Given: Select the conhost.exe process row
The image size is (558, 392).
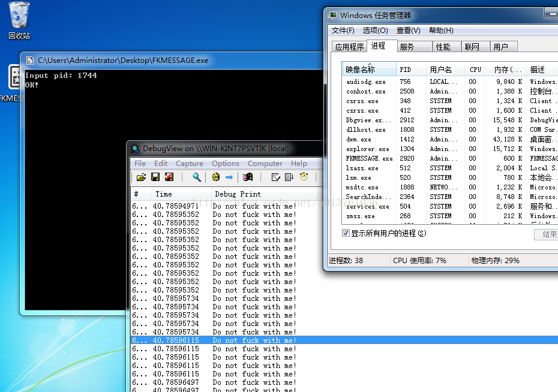Looking at the screenshot, I should (x=450, y=91).
